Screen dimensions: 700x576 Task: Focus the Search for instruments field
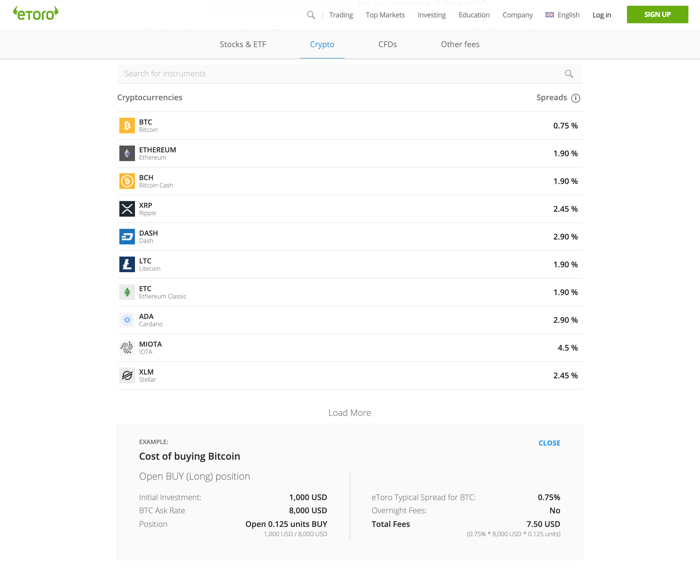(350, 74)
